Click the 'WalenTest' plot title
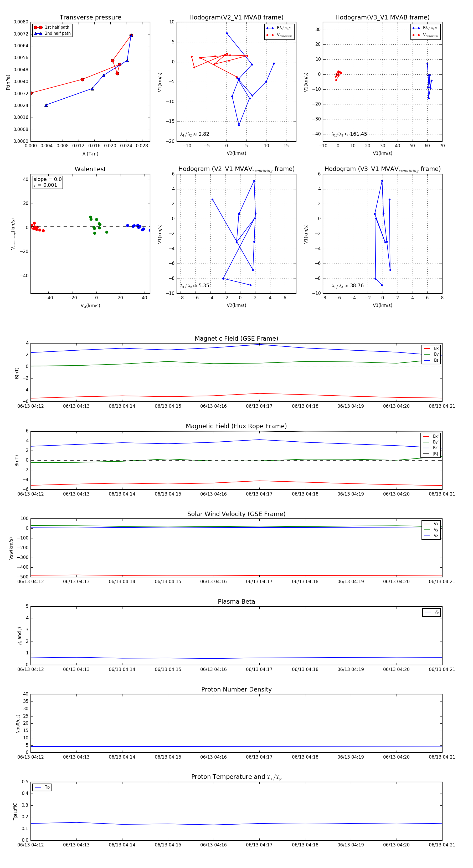The height and width of the screenshot is (868, 473). coord(90,169)
